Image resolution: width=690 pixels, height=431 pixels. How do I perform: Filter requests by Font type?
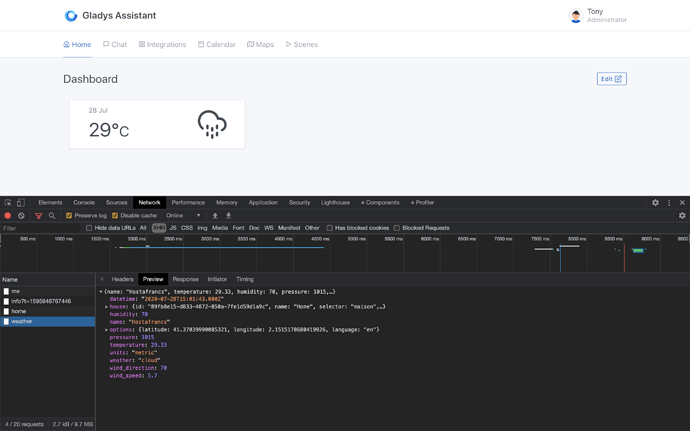click(x=239, y=228)
